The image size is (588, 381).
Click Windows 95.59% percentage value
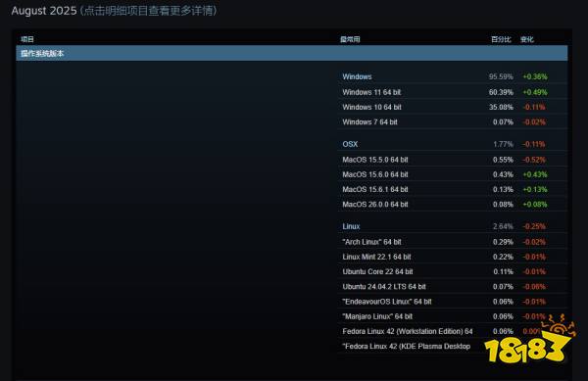(x=501, y=76)
